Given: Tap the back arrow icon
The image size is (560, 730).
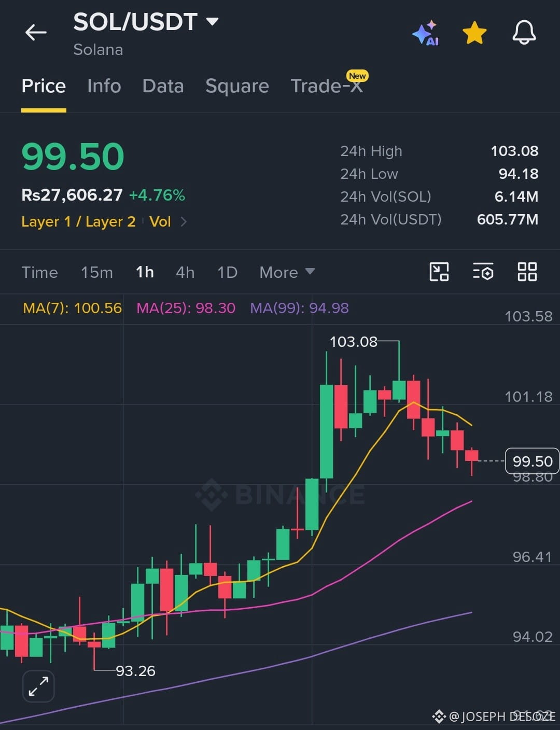Looking at the screenshot, I should tap(36, 32).
